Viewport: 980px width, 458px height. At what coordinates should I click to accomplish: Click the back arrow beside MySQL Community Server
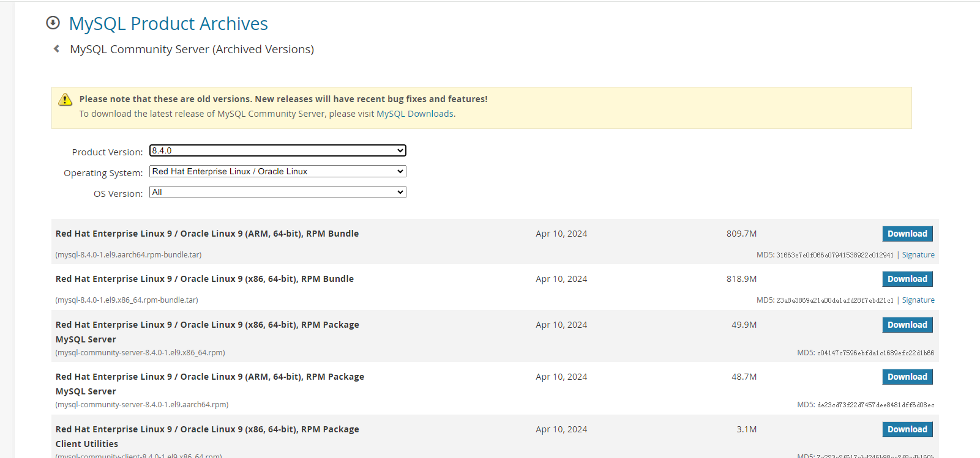coord(56,49)
